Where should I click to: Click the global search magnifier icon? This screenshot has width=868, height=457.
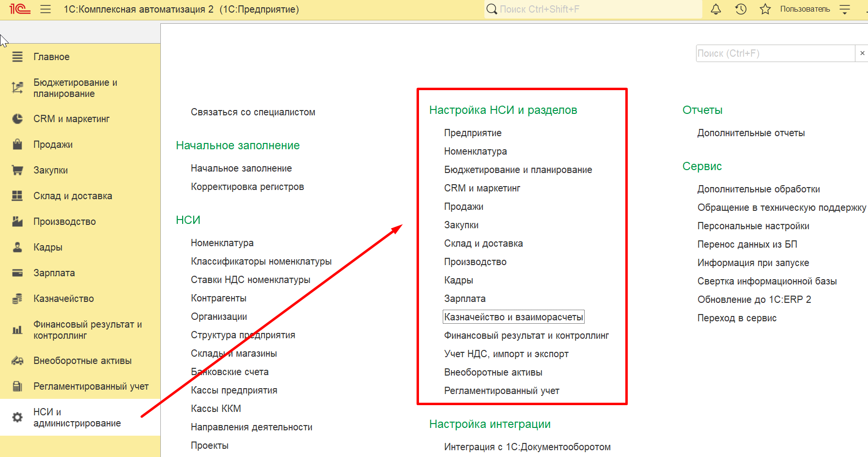tap(492, 9)
